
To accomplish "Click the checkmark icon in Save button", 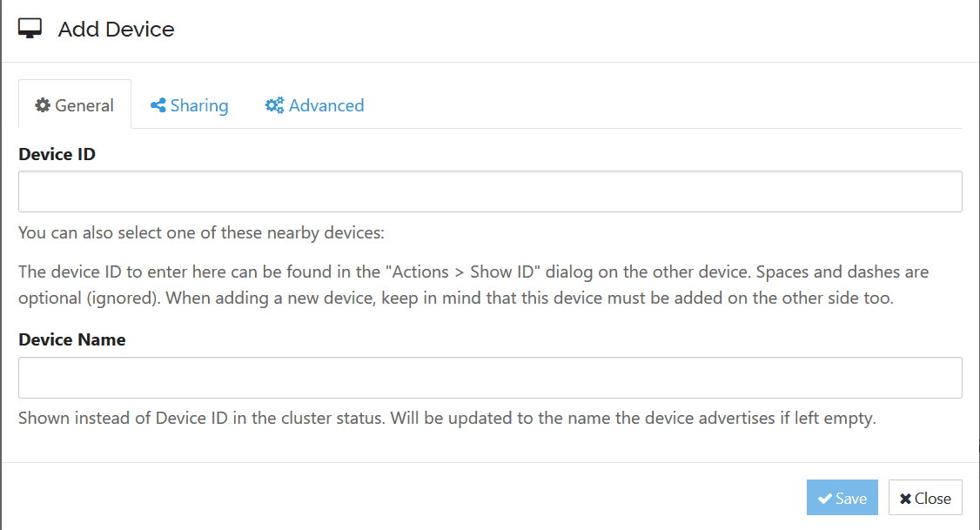I will tap(824, 499).
